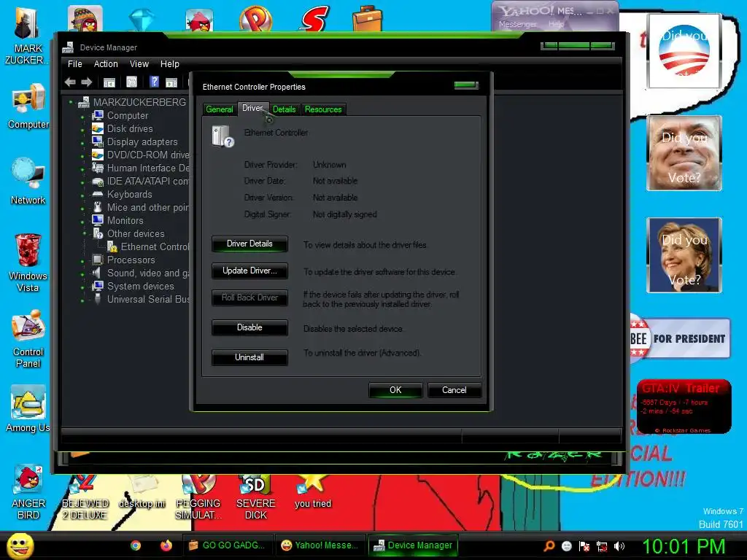Switch to the Details tab
Screen dimensions: 747x560
(x=285, y=109)
